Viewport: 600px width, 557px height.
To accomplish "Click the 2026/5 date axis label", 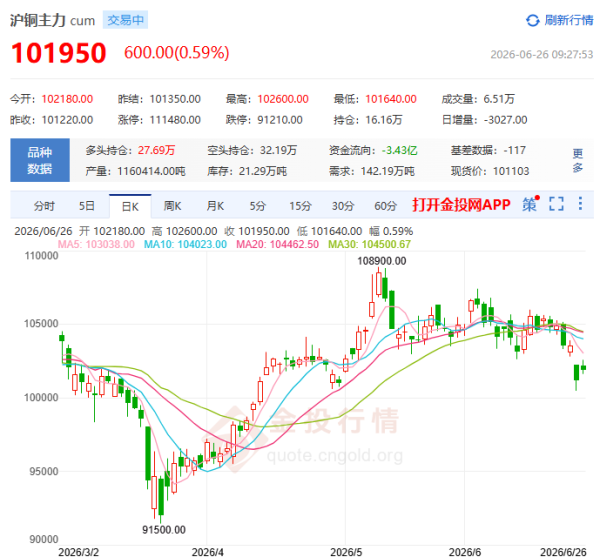I will tap(346, 552).
